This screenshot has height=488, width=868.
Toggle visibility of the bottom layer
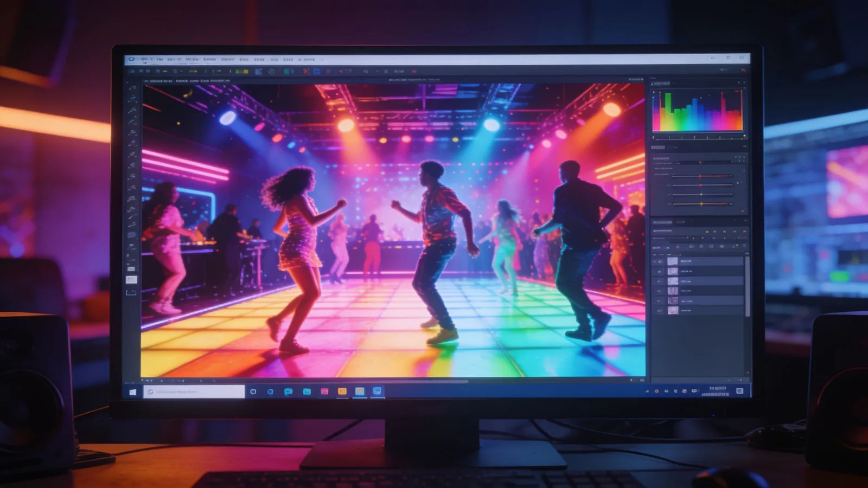[659, 311]
